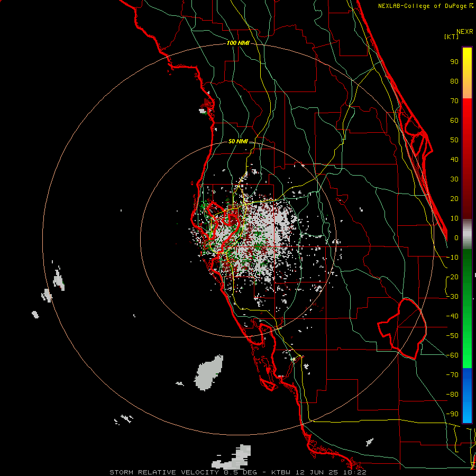Click the 50 value on the velocity scale

coord(454,140)
